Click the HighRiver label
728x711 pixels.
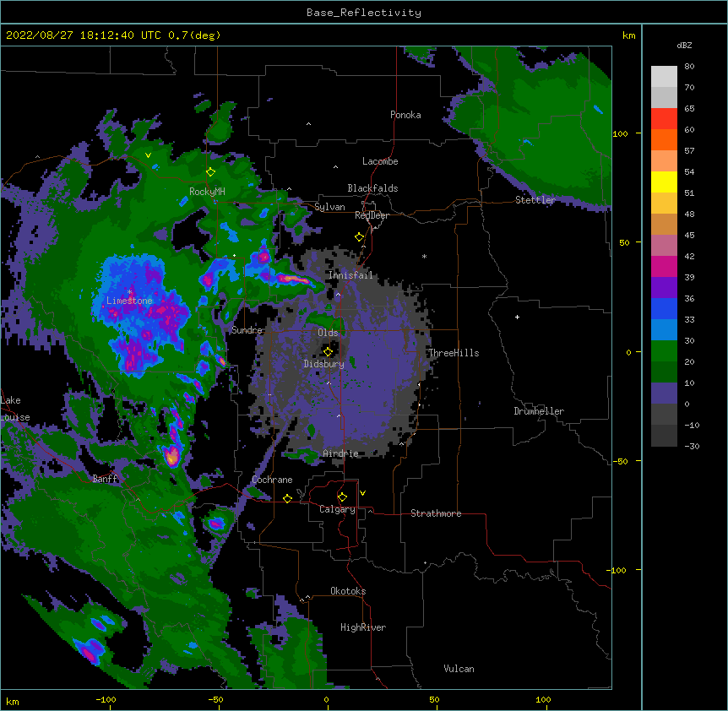pos(363,627)
